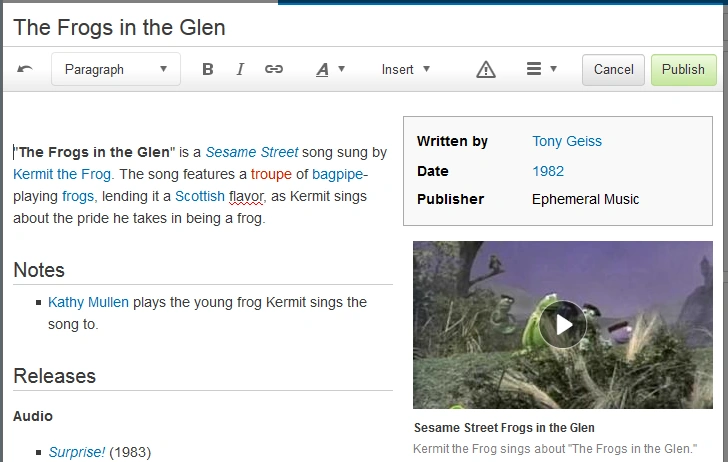This screenshot has width=728, height=462.
Task: Click the warning notices icon
Action: tap(486, 69)
